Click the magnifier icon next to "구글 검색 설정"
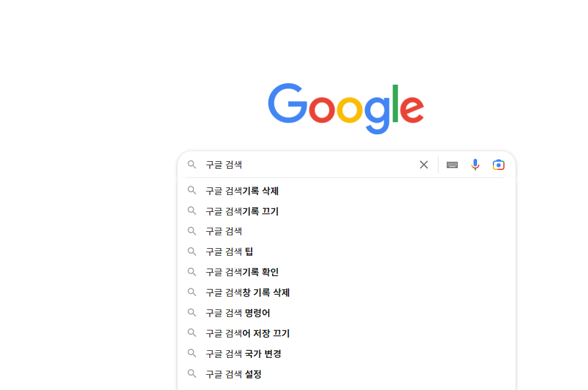Viewport: 588px width, 390px height. coord(192,374)
